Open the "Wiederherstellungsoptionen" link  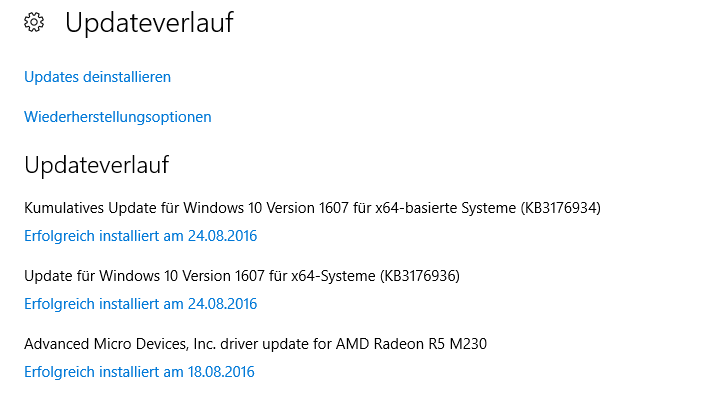pos(118,117)
